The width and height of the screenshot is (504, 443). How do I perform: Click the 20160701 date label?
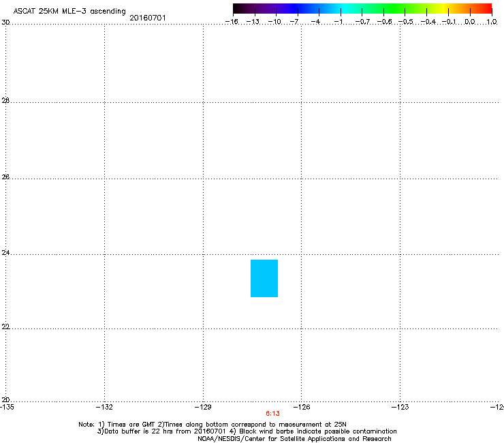148,18
